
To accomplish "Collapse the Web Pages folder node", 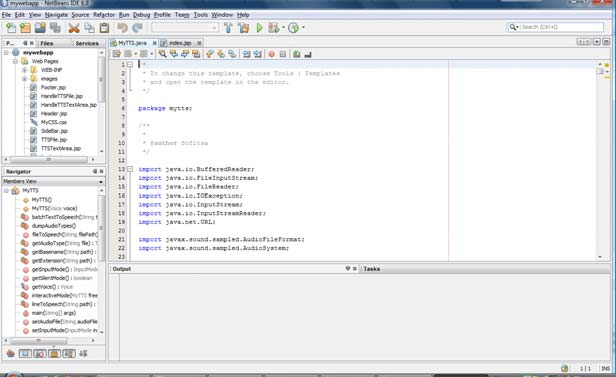I will pos(15,61).
